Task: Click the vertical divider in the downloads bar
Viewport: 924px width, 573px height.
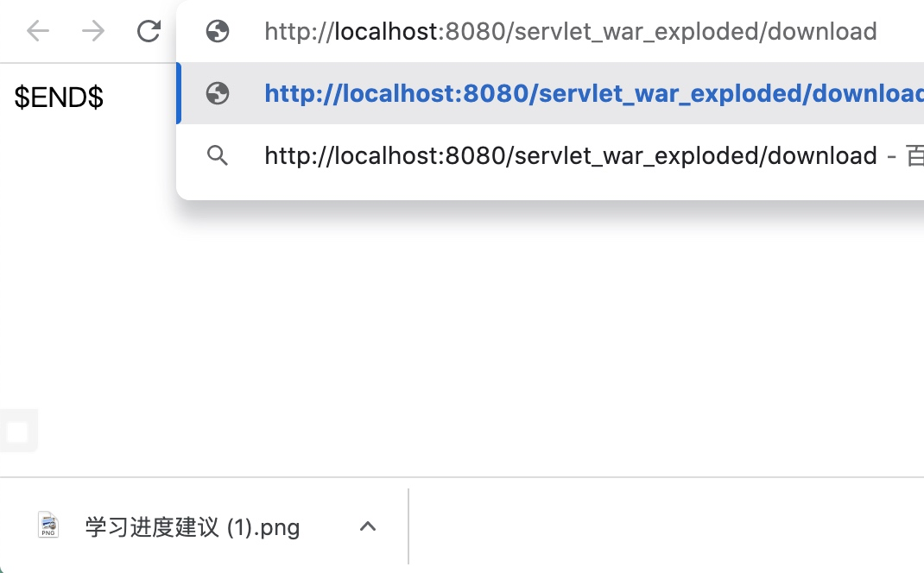Action: [x=408, y=526]
